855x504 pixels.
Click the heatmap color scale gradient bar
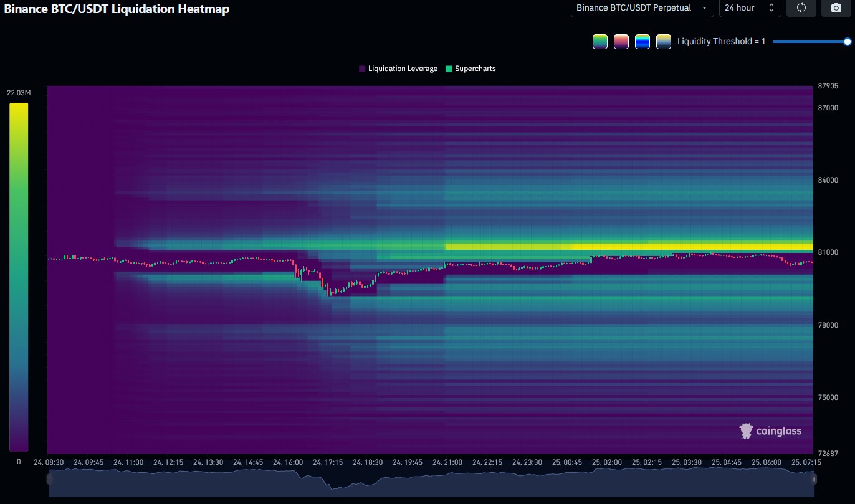pyautogui.click(x=19, y=277)
